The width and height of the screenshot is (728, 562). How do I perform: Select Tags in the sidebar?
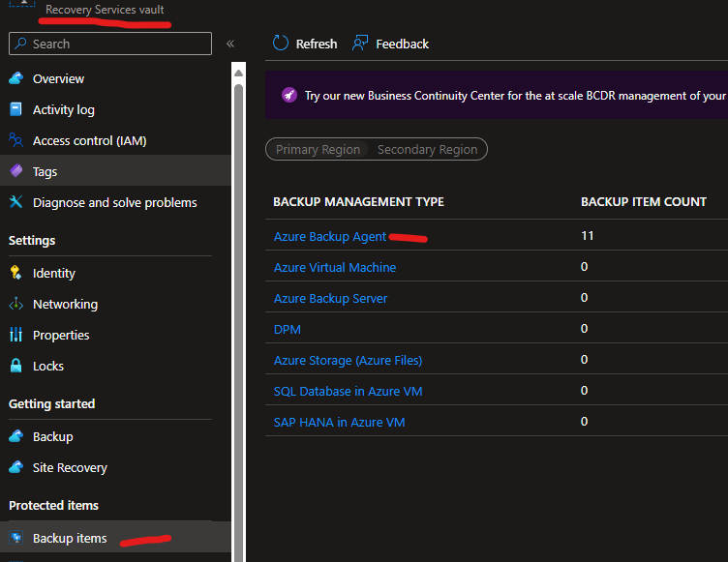(115, 171)
